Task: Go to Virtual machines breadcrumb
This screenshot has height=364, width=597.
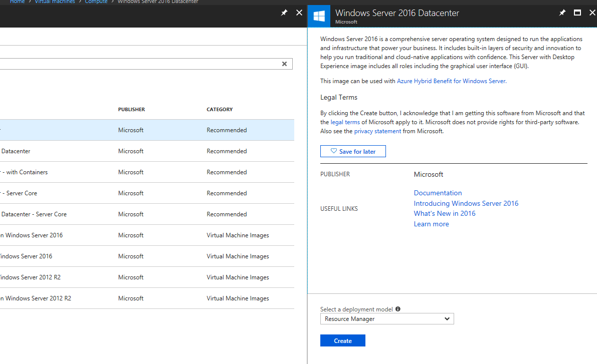Action: click(x=55, y=2)
